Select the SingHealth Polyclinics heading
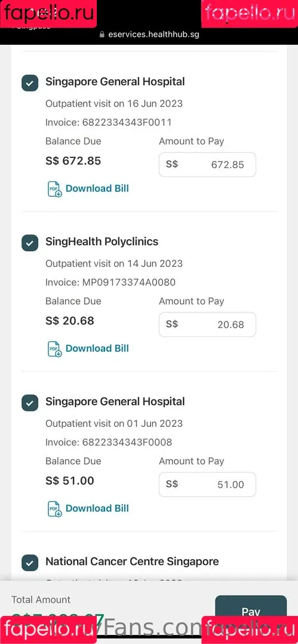298x644 pixels. point(102,241)
